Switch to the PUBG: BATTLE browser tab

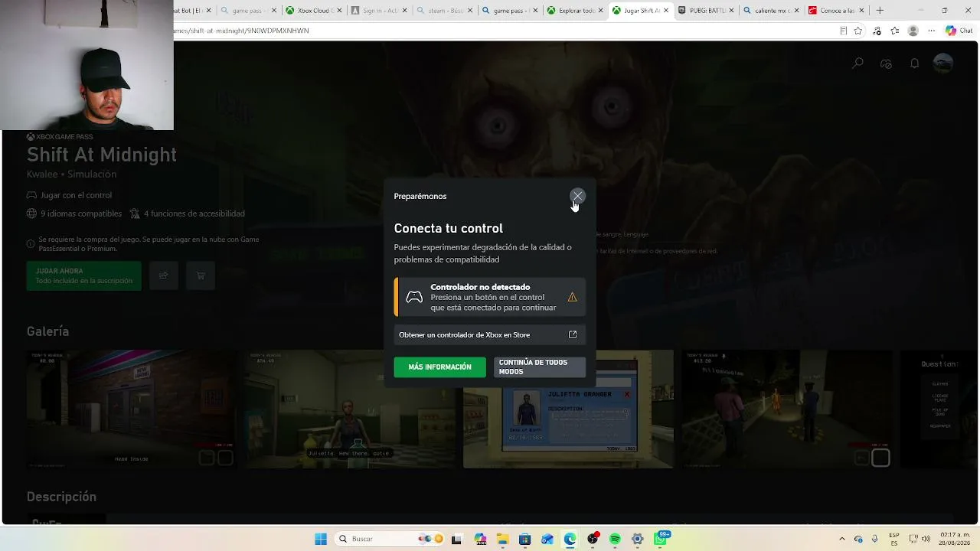706,11
